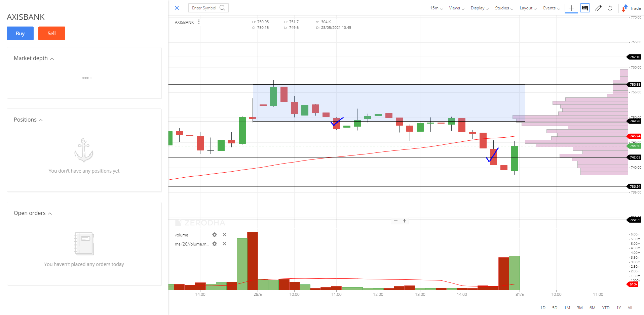Screen dimensions: 644x315
Task: Zoom out chart with minus button
Action: 396,221
